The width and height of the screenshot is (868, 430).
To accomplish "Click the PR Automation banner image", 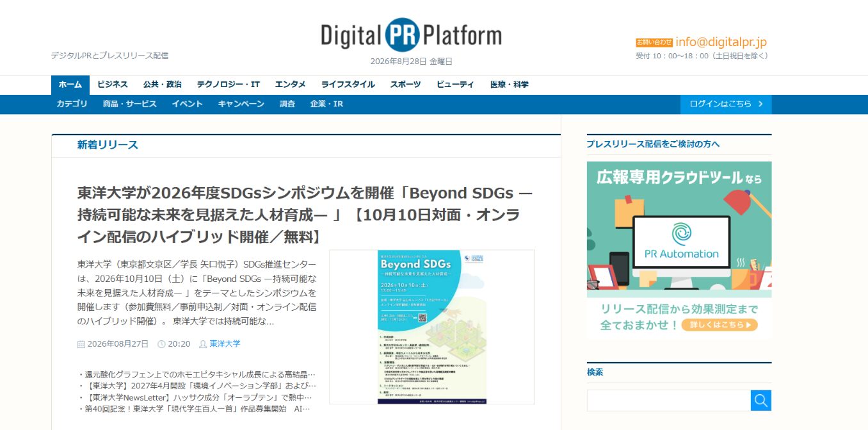I will click(679, 250).
